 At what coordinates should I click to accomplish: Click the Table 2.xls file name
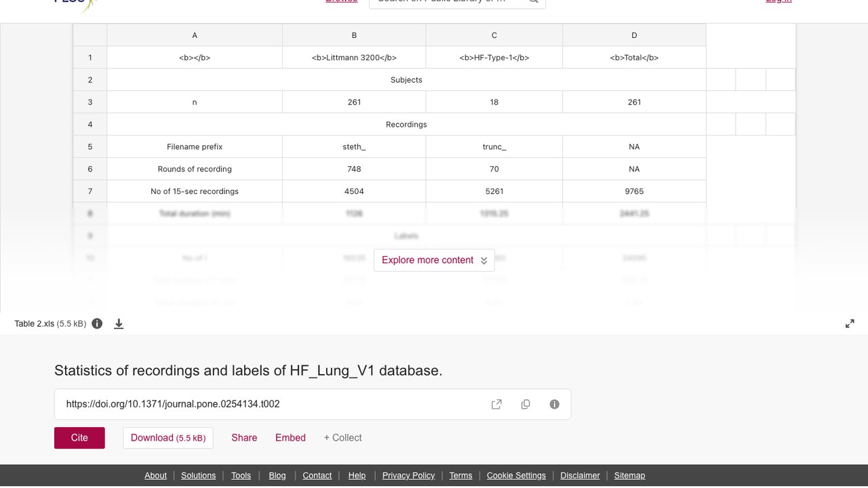click(35, 324)
